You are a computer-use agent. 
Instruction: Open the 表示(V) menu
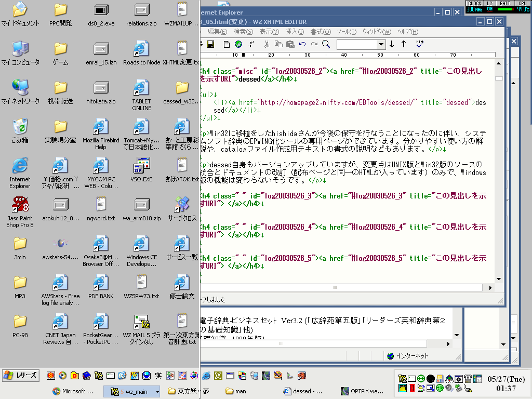point(269,32)
